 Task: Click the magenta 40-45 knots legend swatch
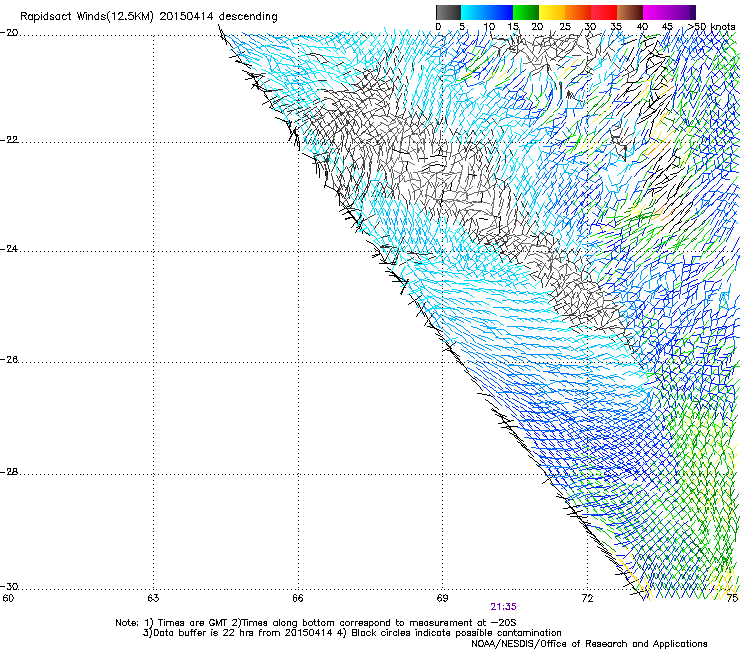tap(656, 12)
